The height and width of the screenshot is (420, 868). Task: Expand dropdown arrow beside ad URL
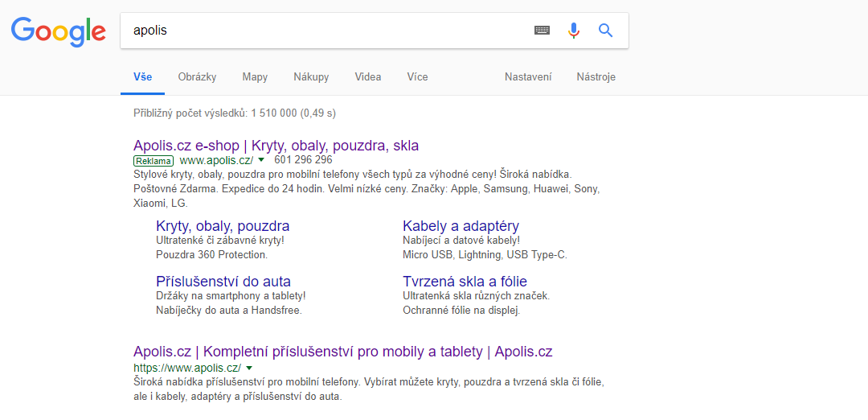(261, 160)
